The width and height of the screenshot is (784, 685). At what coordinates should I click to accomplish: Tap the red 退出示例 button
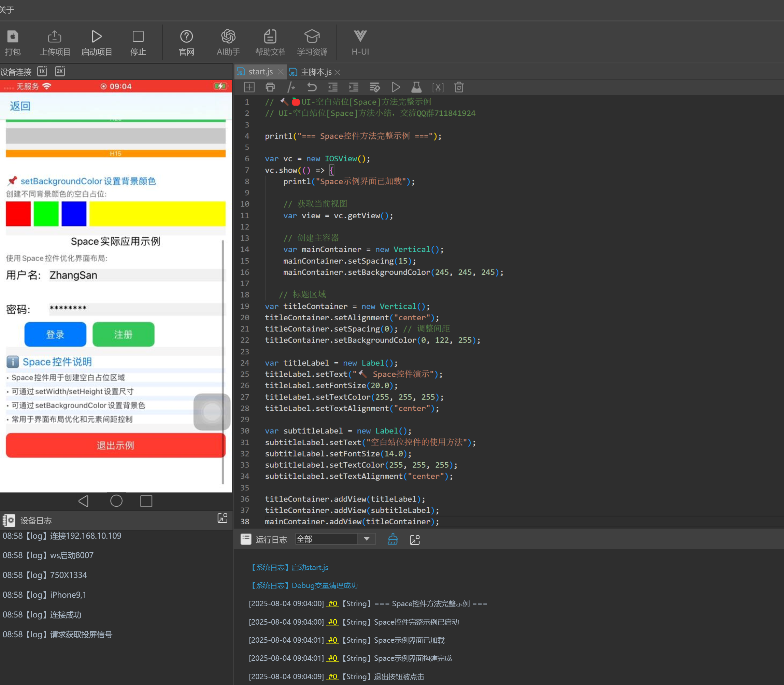click(115, 445)
